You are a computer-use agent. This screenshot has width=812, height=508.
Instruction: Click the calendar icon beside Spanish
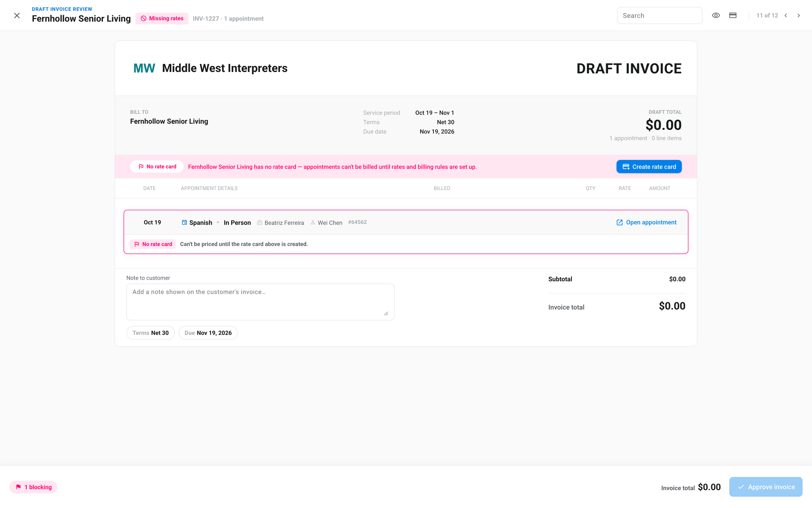coord(184,222)
